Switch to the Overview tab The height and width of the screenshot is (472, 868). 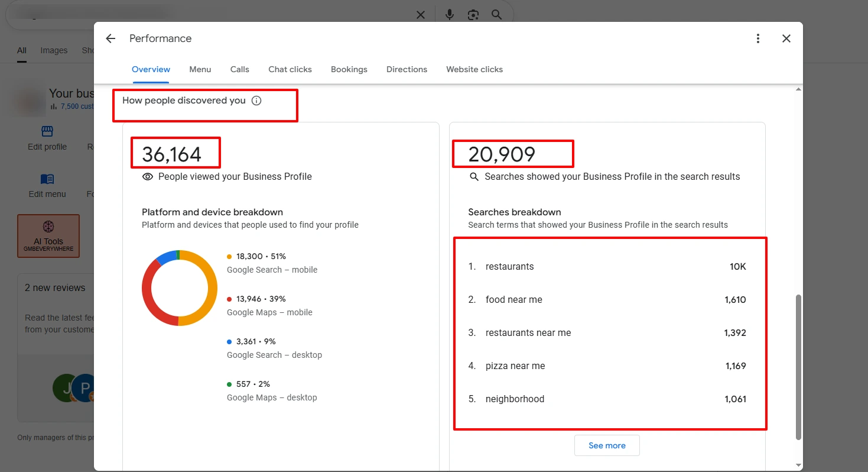pyautogui.click(x=151, y=69)
